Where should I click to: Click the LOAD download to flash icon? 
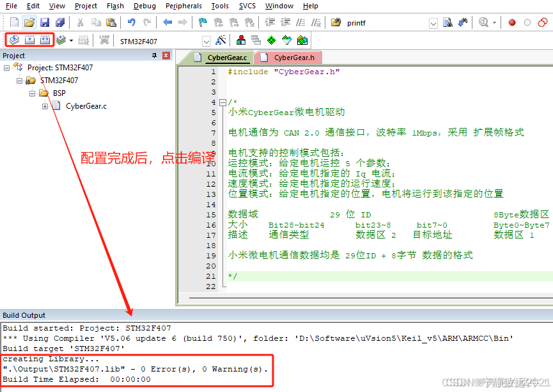104,40
